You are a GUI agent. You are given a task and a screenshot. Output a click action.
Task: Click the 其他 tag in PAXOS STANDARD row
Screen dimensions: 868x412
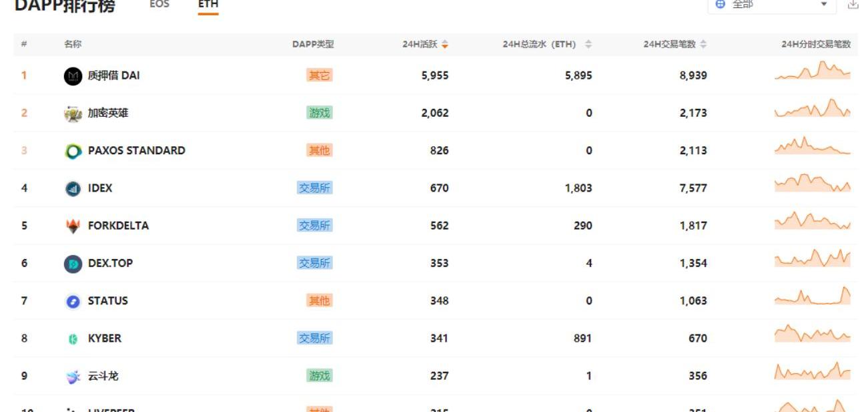coord(320,150)
